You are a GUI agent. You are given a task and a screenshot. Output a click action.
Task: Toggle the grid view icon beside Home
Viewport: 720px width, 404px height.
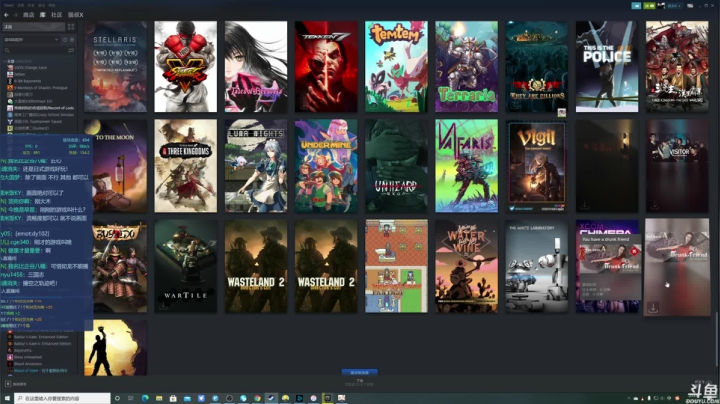point(71,27)
